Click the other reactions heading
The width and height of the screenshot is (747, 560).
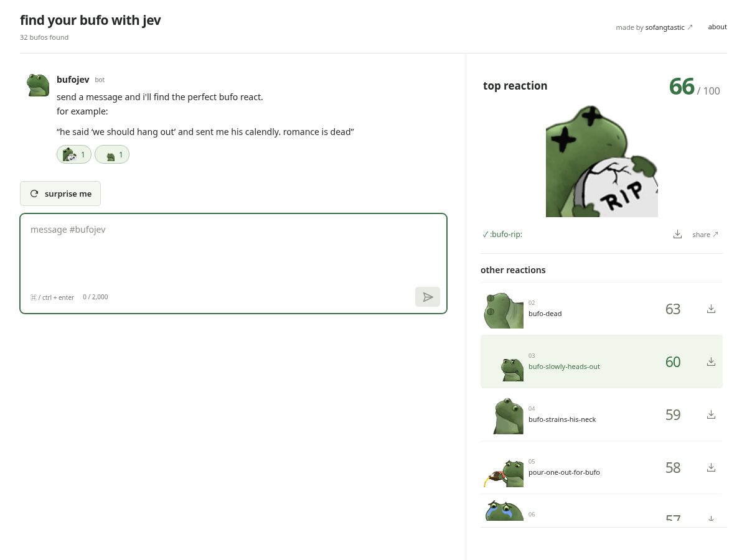(513, 270)
